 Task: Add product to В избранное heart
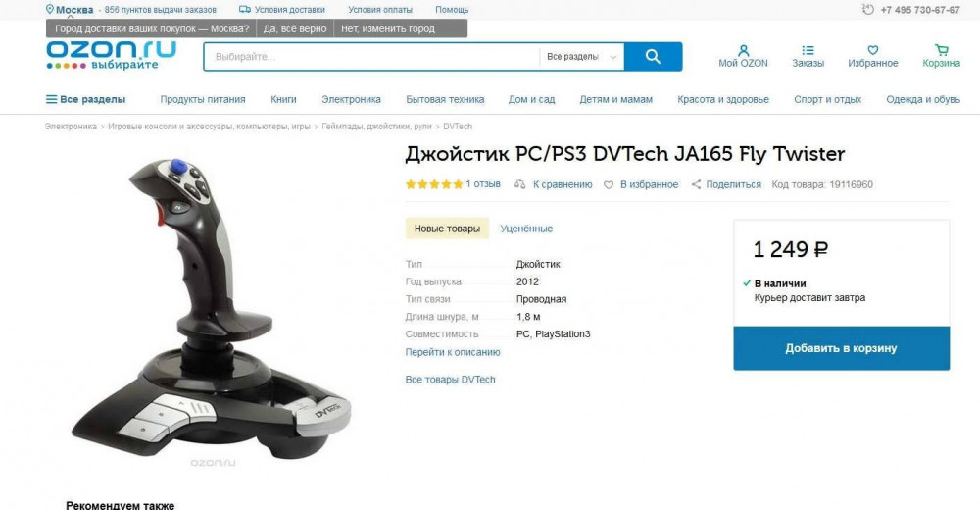tap(609, 184)
